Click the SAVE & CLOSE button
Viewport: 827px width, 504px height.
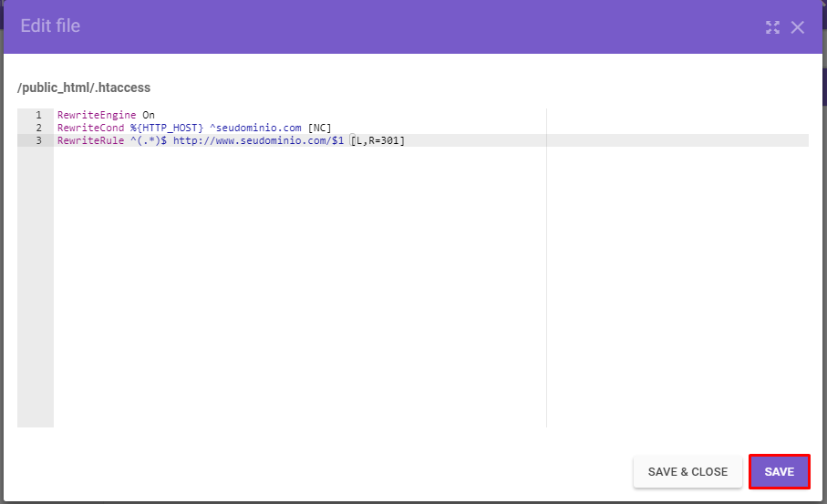tap(687, 471)
